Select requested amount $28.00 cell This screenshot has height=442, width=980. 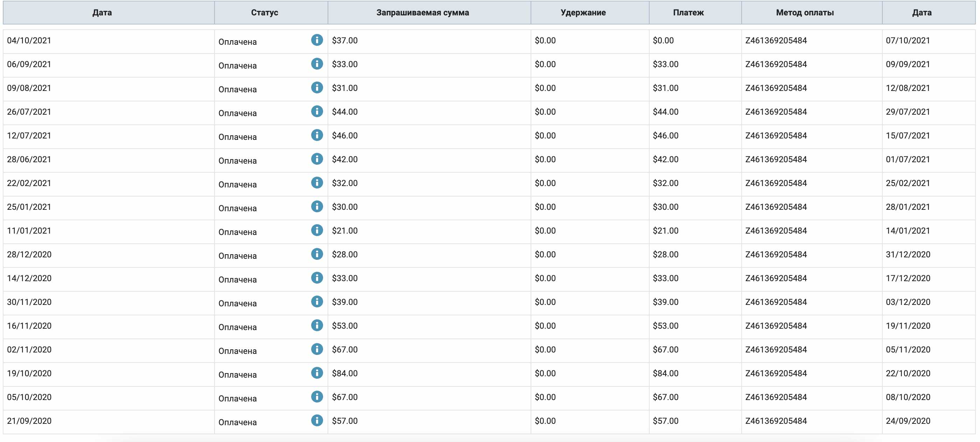(x=429, y=255)
